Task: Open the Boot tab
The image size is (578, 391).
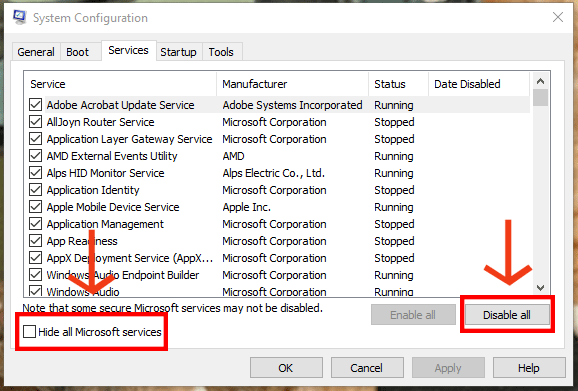Action: tap(77, 52)
